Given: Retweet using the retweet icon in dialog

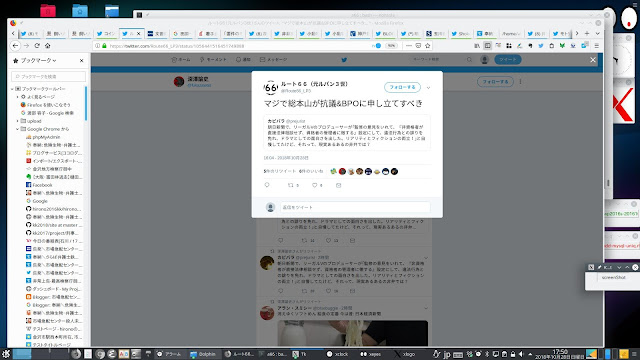Looking at the screenshot, I should click(x=291, y=185).
